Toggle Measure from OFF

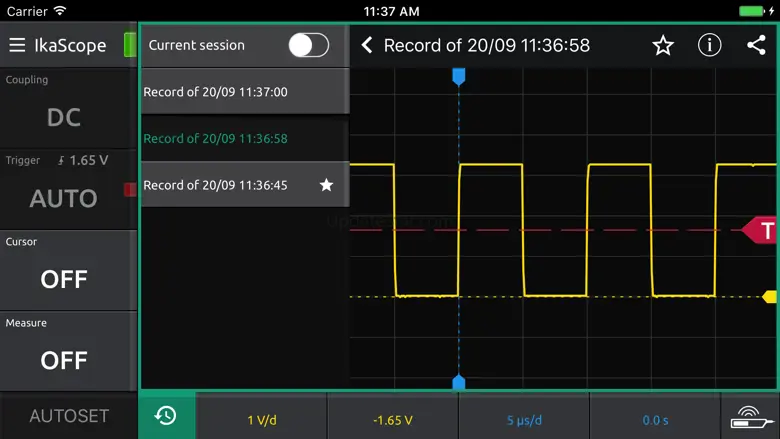(x=64, y=359)
